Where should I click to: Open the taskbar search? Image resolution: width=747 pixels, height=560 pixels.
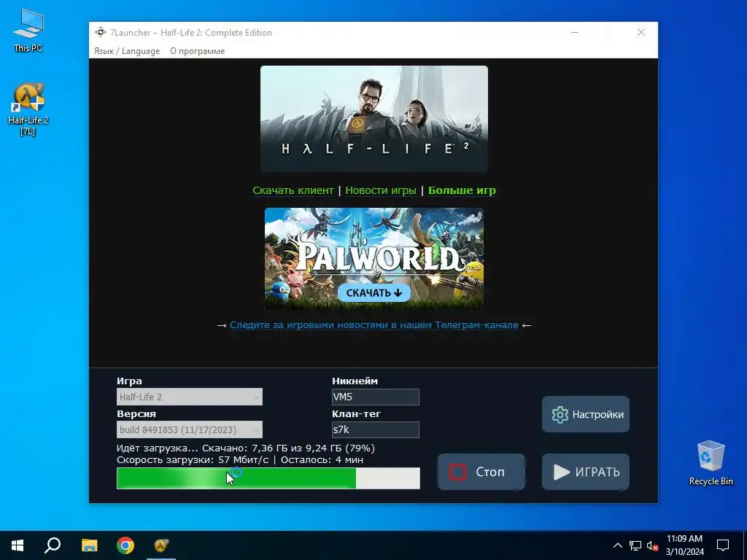pos(53,545)
